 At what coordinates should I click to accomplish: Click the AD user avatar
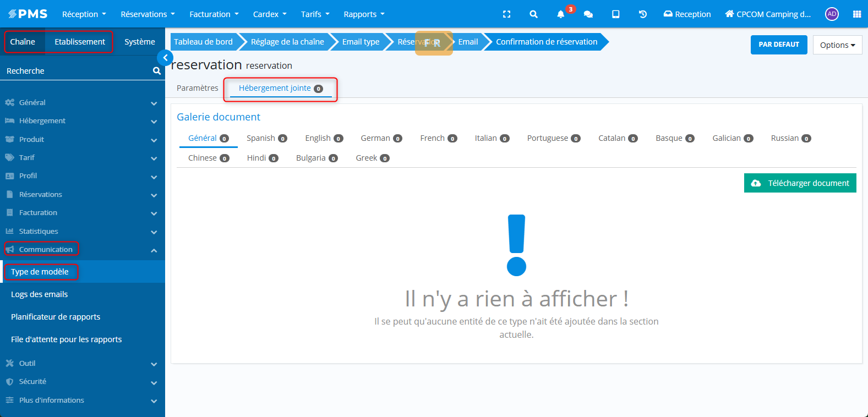[x=832, y=14]
